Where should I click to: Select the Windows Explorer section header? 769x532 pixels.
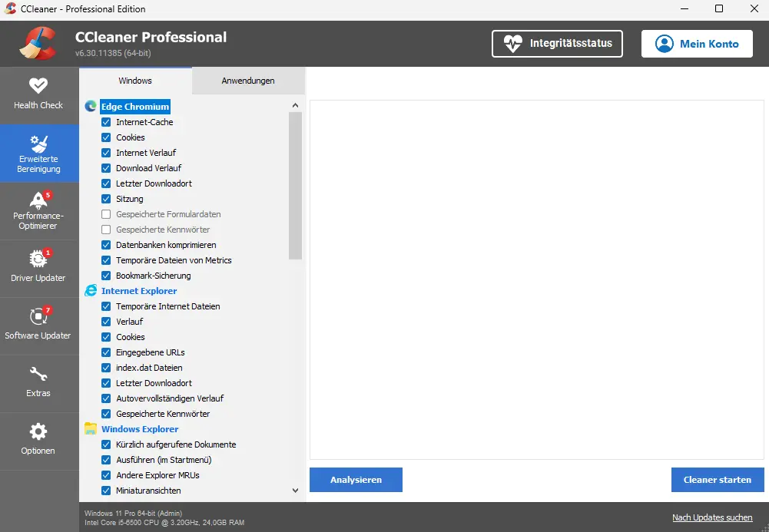point(140,428)
